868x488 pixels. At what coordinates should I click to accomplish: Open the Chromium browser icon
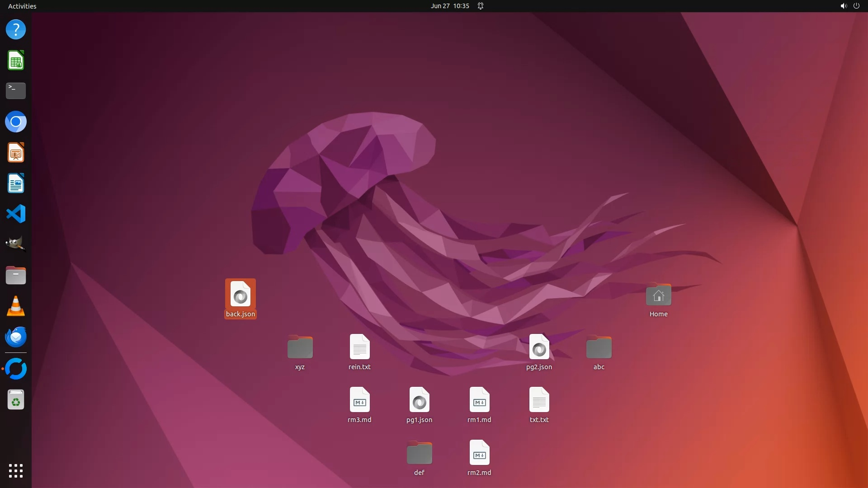click(x=16, y=122)
